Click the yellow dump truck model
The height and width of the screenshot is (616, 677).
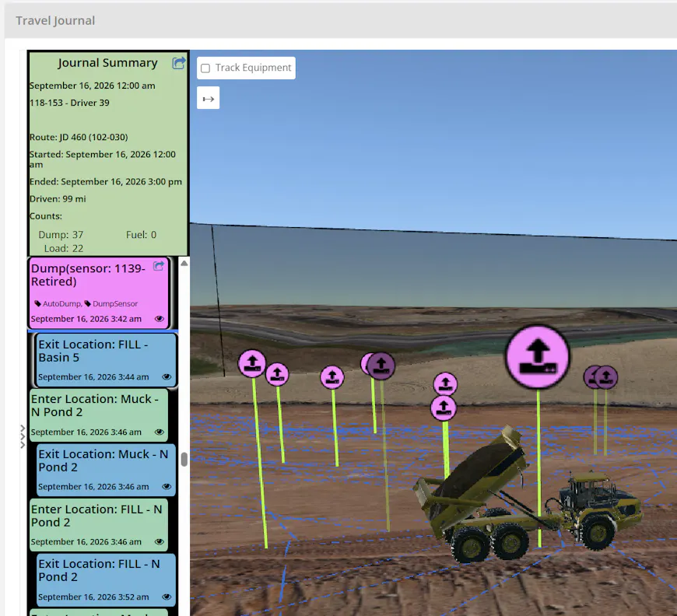pos(528,495)
